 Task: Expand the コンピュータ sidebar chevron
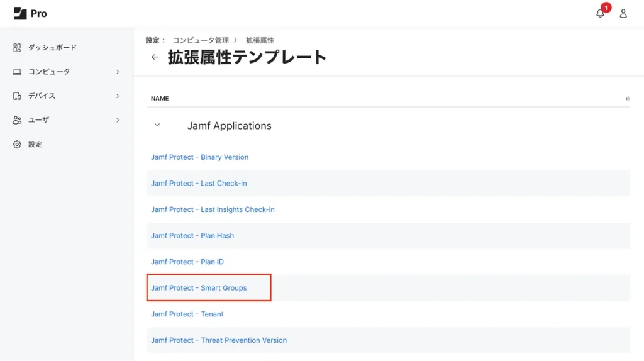118,72
